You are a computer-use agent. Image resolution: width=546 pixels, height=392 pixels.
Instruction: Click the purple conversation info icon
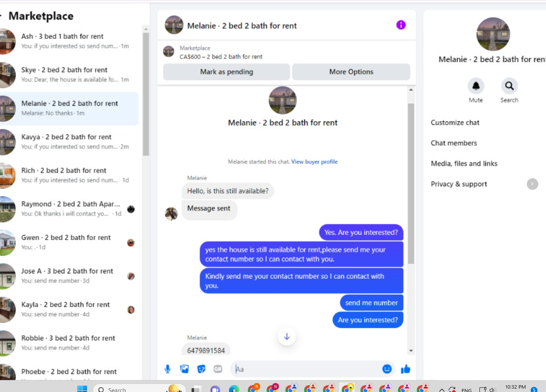[401, 25]
